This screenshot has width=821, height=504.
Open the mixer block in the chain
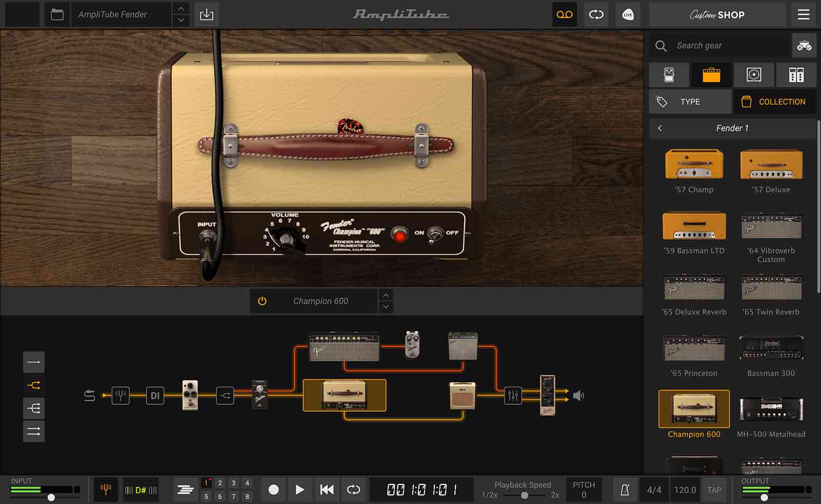click(513, 395)
